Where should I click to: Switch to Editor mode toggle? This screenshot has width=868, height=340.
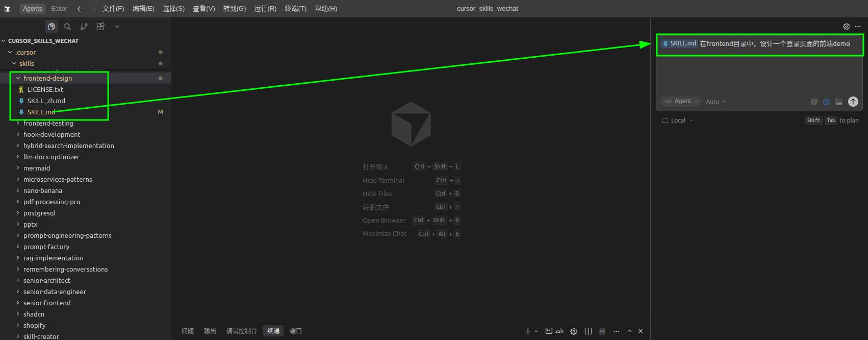tap(59, 9)
